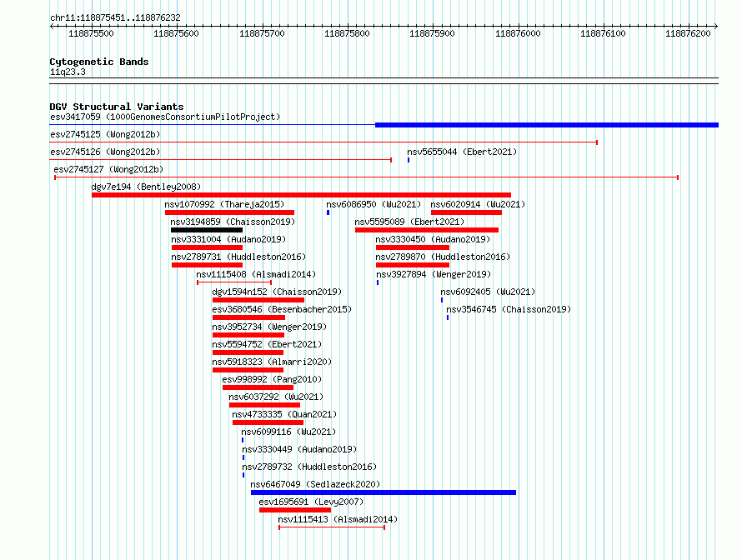Viewport: 742px width, 560px height.
Task: Click nsv3546745 (Chaisson2019) label
Action: (x=509, y=309)
